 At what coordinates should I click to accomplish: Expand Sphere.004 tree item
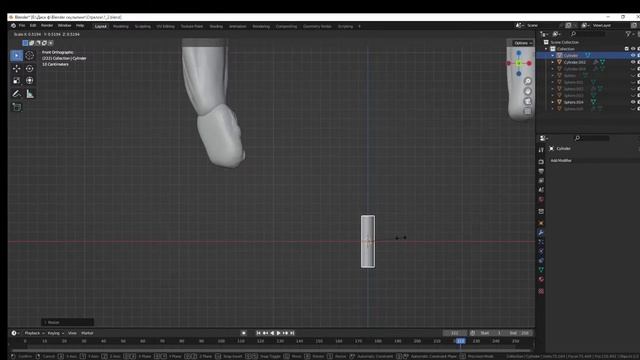click(x=553, y=102)
